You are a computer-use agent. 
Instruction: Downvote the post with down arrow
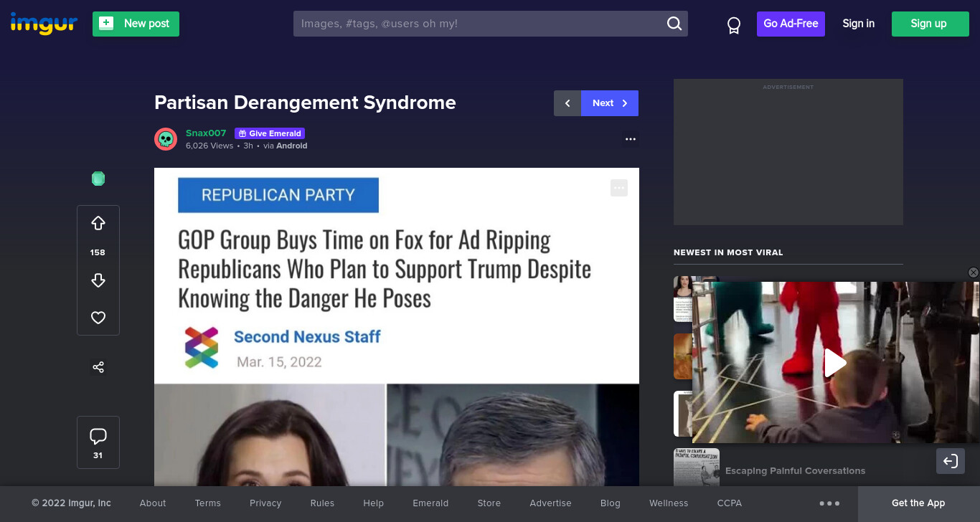click(x=98, y=280)
